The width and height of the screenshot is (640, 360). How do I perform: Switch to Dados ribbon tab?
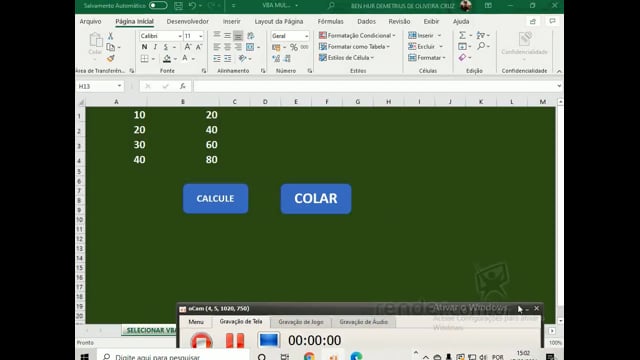366,21
